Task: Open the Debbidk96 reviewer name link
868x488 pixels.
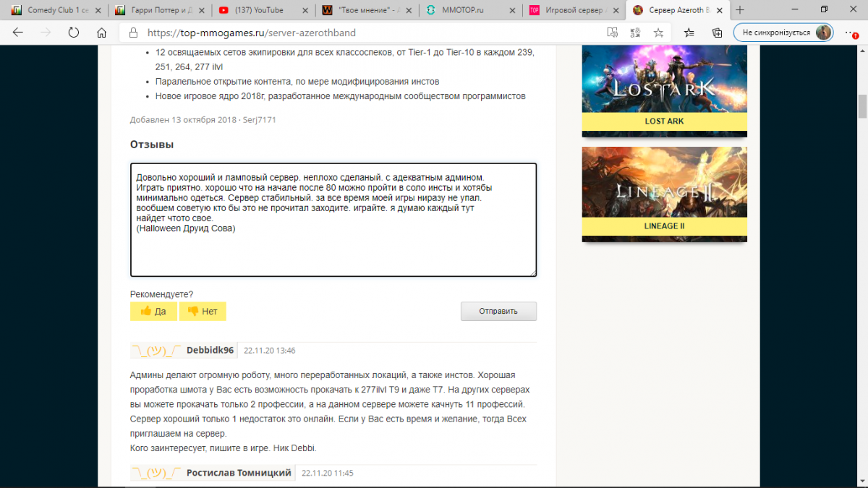Action: click(210, 350)
